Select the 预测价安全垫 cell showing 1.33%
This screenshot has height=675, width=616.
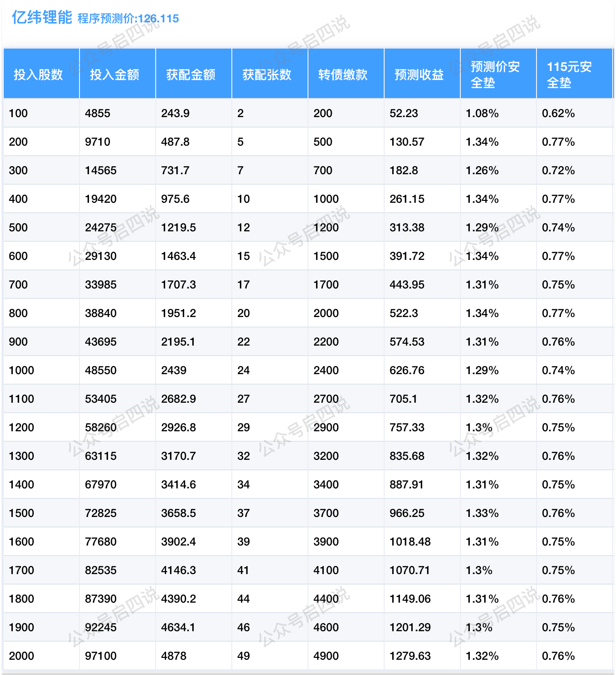482,513
